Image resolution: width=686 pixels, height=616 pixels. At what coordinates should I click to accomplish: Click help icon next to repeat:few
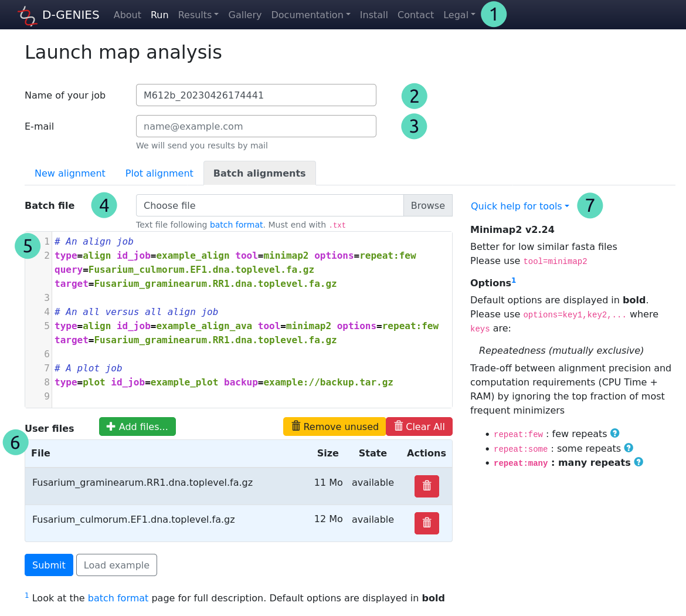(614, 434)
